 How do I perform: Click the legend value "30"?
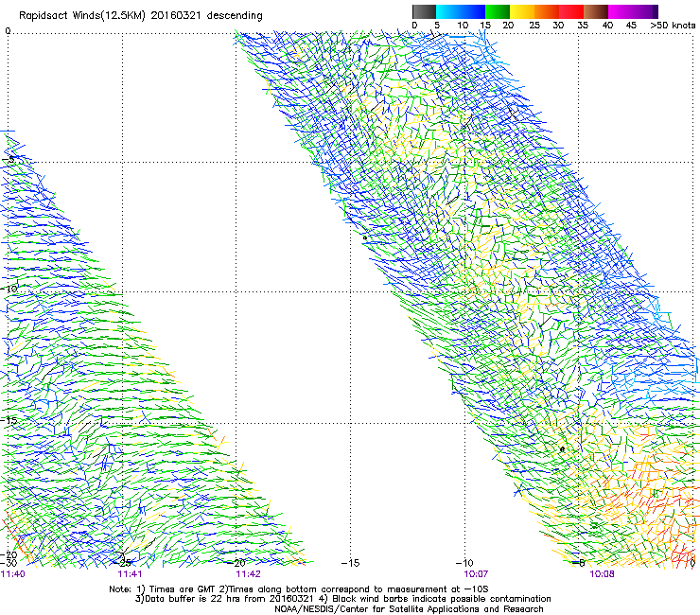click(558, 26)
